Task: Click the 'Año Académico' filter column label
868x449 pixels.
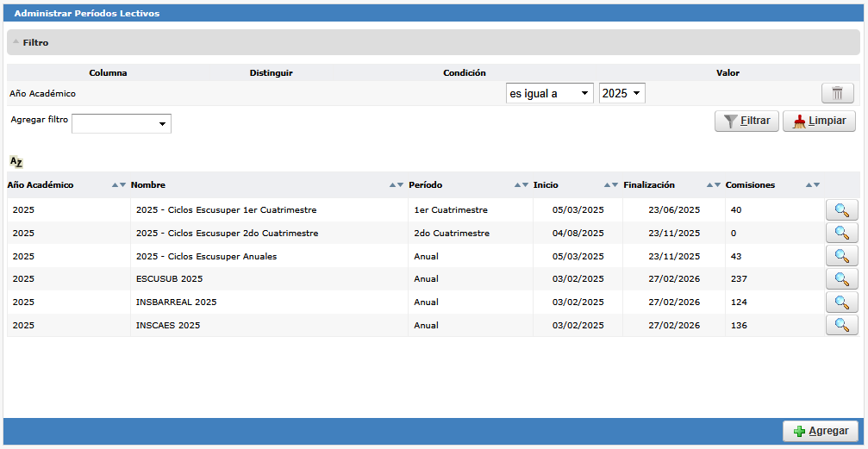Action: pyautogui.click(x=42, y=94)
